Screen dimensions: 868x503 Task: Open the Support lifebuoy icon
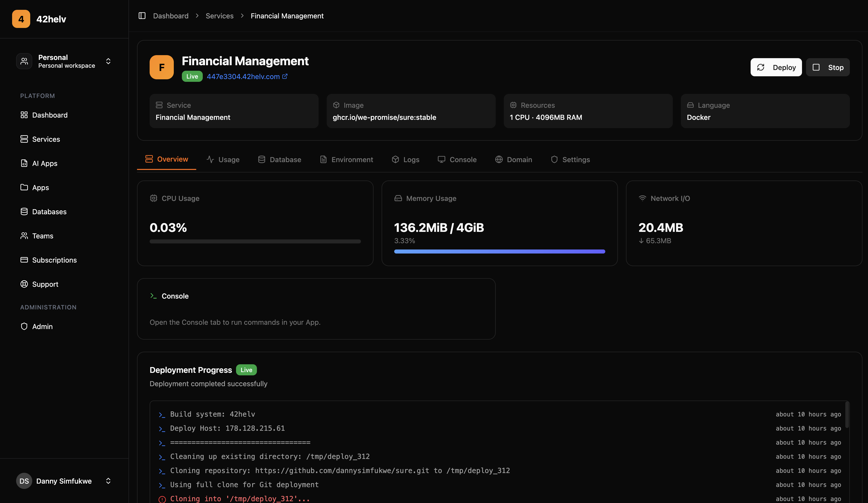[x=24, y=284]
